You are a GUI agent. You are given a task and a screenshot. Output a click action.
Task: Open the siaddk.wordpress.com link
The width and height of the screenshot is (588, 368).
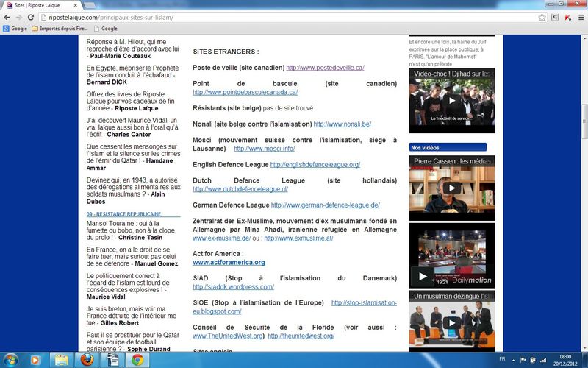click(233, 287)
